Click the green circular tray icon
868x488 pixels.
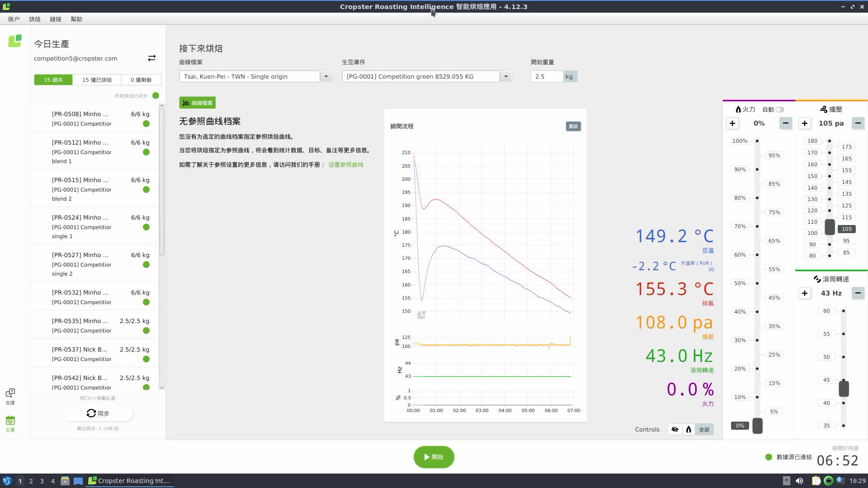pyautogui.click(x=828, y=481)
